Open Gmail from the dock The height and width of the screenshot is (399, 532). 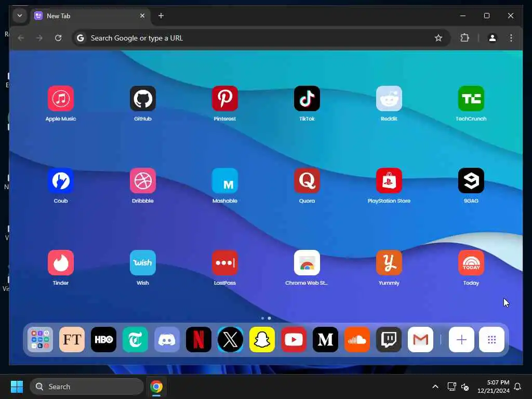point(420,340)
